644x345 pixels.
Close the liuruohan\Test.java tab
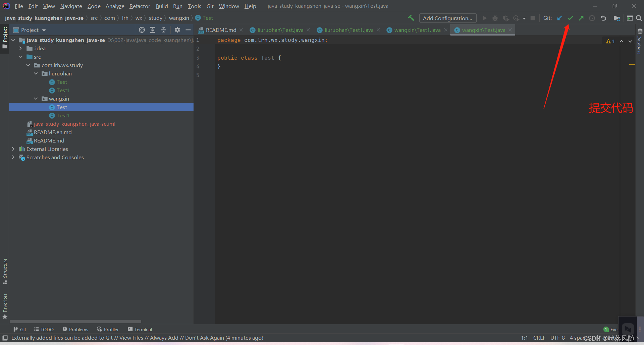click(308, 30)
